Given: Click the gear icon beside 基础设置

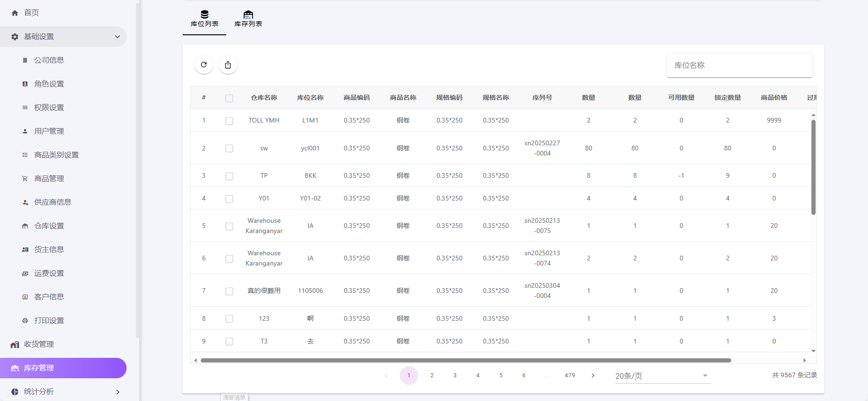Looking at the screenshot, I should pyautogui.click(x=15, y=37).
